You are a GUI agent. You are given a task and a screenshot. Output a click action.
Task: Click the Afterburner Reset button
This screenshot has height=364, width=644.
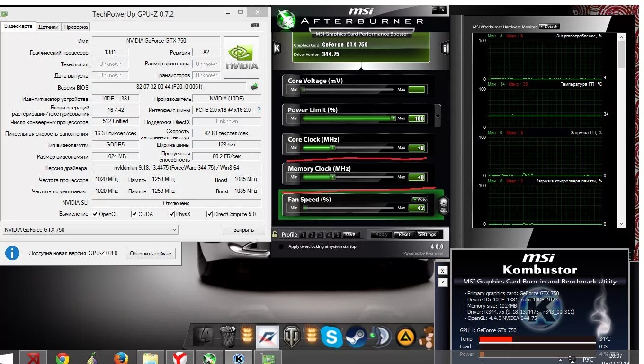click(x=404, y=235)
